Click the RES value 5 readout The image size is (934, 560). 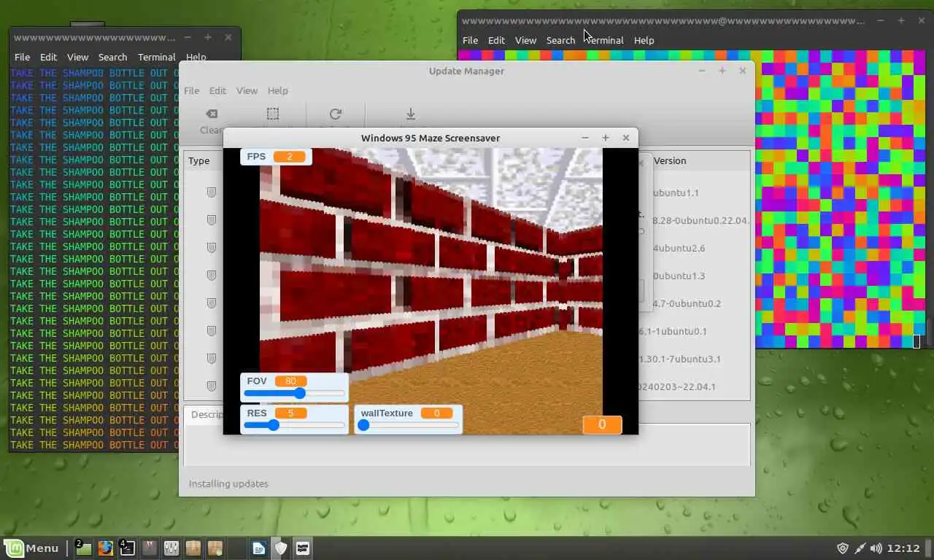pos(290,413)
